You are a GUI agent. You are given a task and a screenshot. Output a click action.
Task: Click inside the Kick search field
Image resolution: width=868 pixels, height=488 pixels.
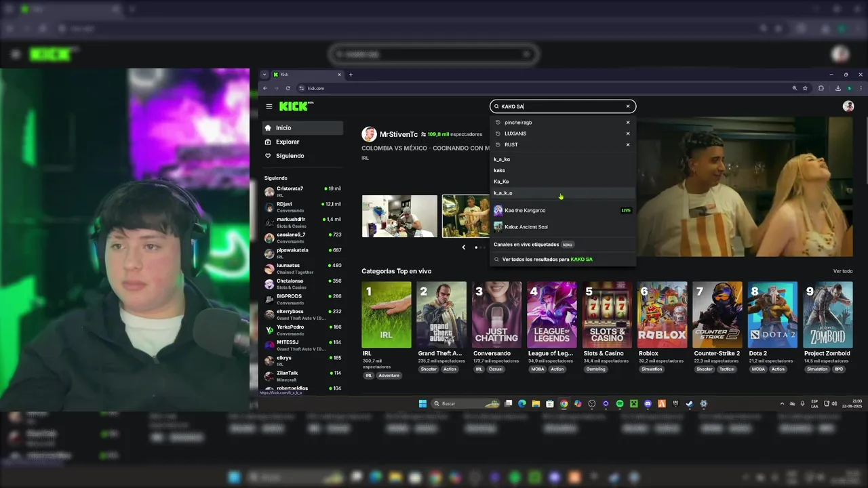(x=563, y=106)
